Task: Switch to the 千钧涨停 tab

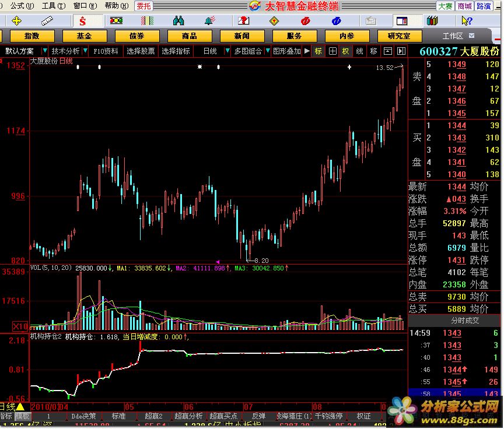Action: 328,416
